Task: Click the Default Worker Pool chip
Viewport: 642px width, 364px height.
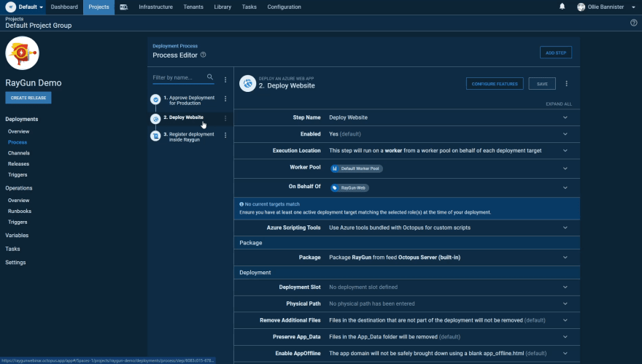Action: point(357,169)
